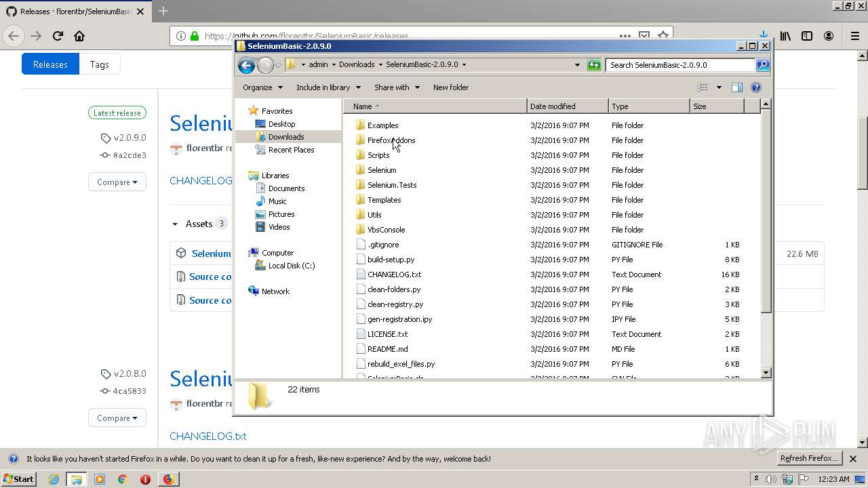Click the Refresh Firefox button
Viewport: 868px width, 488px height.
click(x=810, y=459)
